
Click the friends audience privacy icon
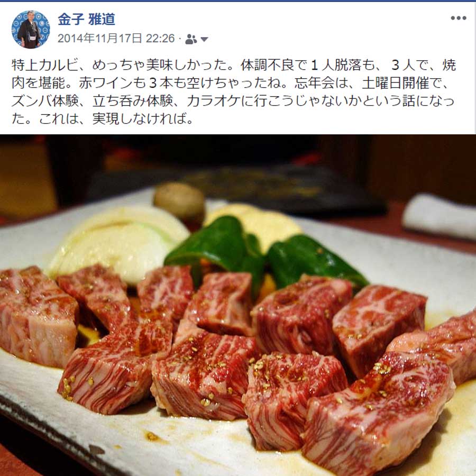tap(190, 39)
